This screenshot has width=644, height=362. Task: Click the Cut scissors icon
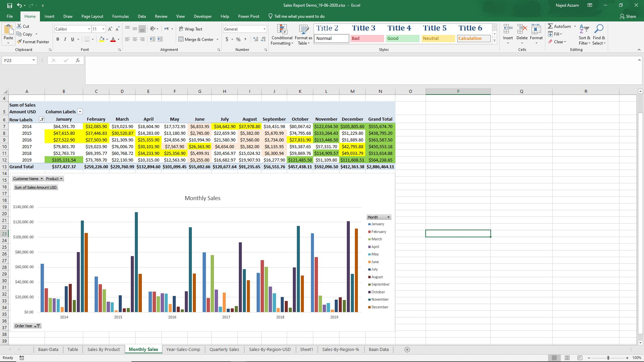(19, 26)
